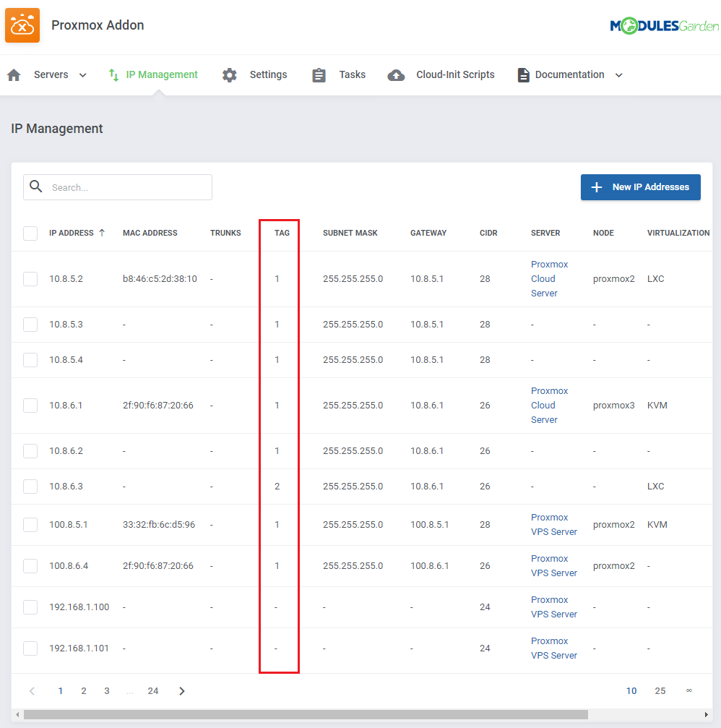Open the Tasks menu item

[352, 74]
